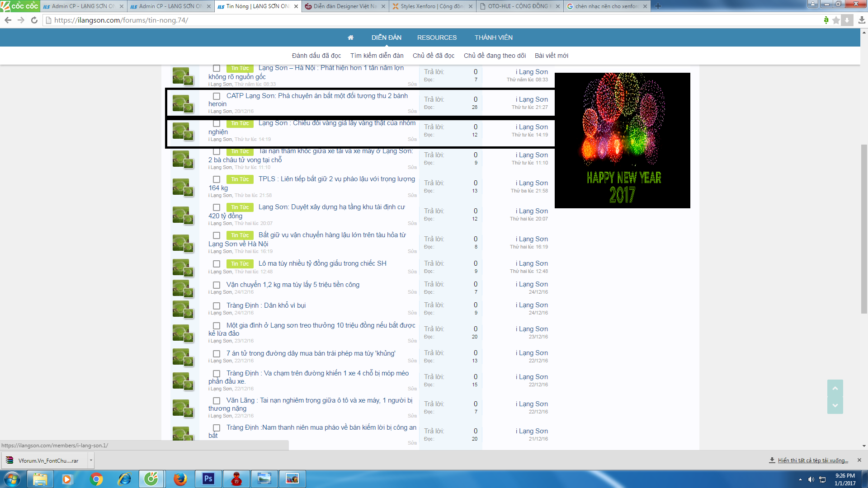The height and width of the screenshot is (488, 868).
Task: Select checkbox for Lô ma túy thread
Action: tap(217, 264)
